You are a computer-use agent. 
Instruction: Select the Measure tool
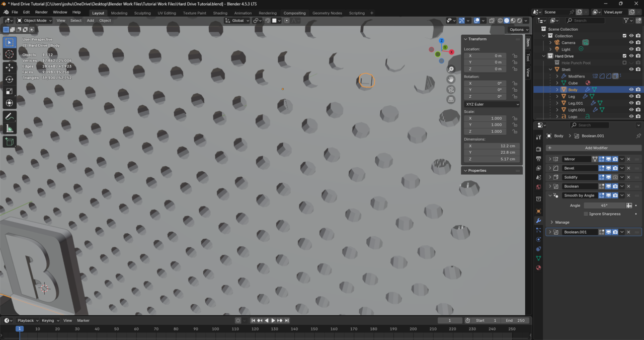pyautogui.click(x=9, y=128)
